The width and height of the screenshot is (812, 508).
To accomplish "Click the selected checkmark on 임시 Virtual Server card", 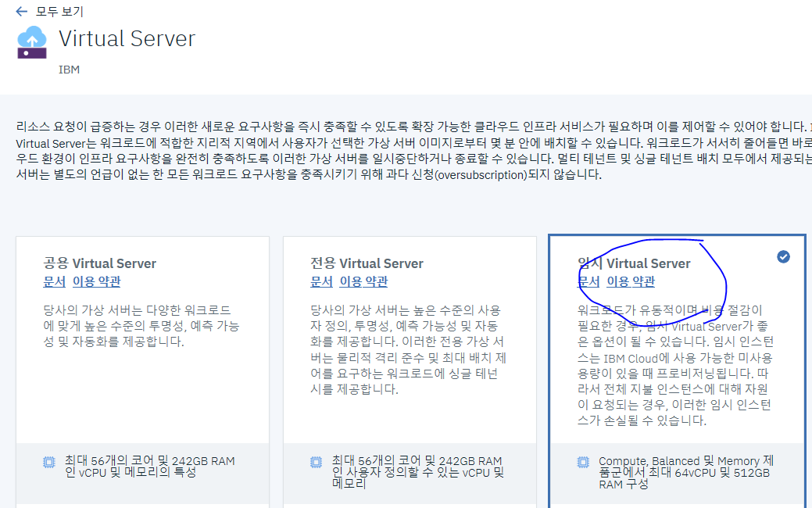I will pos(784,256).
